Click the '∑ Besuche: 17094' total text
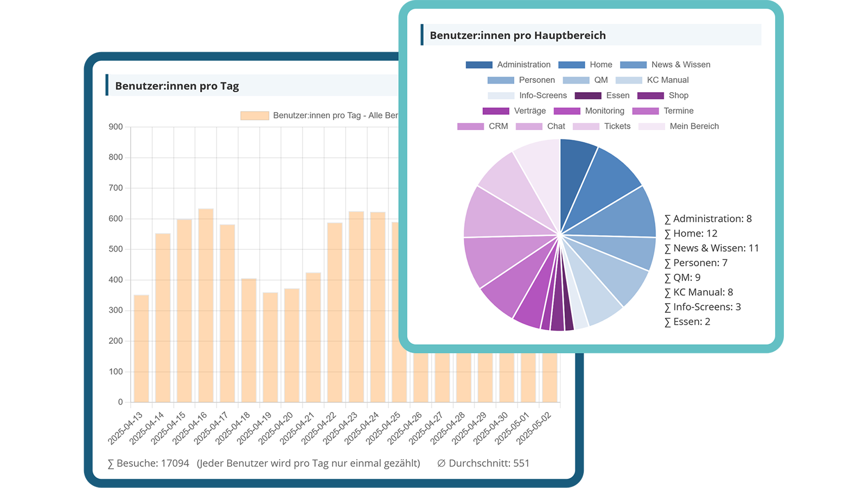868x488 pixels. (x=148, y=464)
